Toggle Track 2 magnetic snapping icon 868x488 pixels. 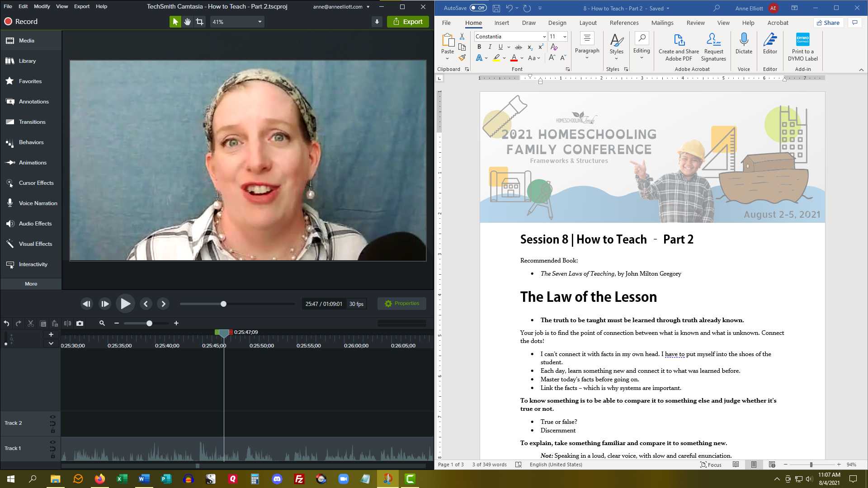point(53,423)
